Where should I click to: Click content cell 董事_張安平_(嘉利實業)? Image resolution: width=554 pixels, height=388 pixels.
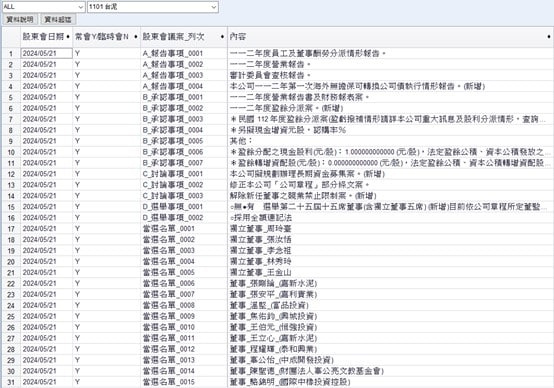390,294
